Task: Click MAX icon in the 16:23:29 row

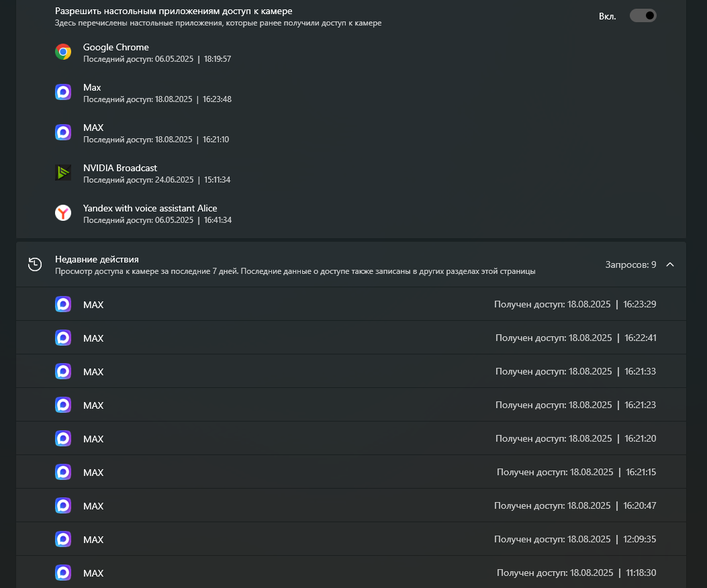Action: (x=63, y=305)
